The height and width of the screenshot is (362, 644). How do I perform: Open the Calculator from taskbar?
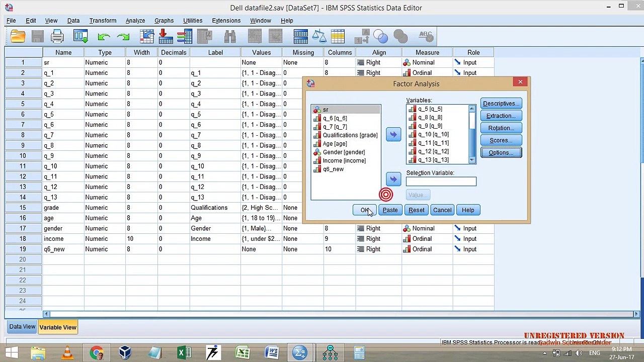(359, 353)
